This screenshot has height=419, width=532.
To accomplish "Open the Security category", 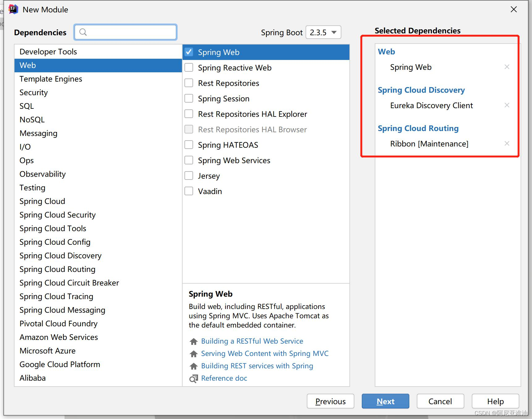I will pyautogui.click(x=98, y=92).
